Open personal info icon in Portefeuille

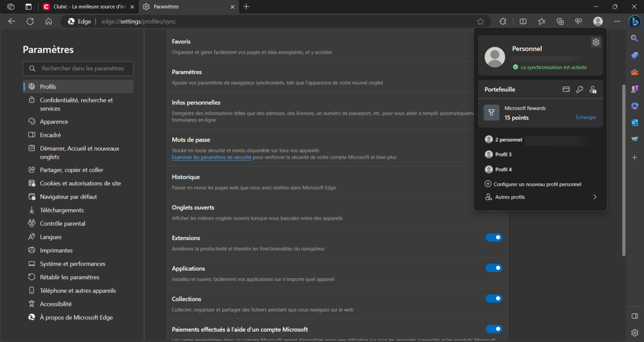tap(593, 90)
